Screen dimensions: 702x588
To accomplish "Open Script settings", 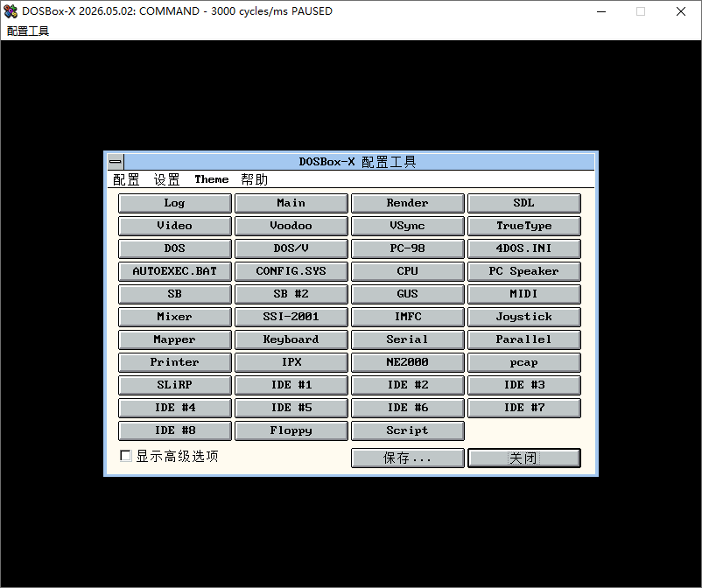I will [408, 430].
